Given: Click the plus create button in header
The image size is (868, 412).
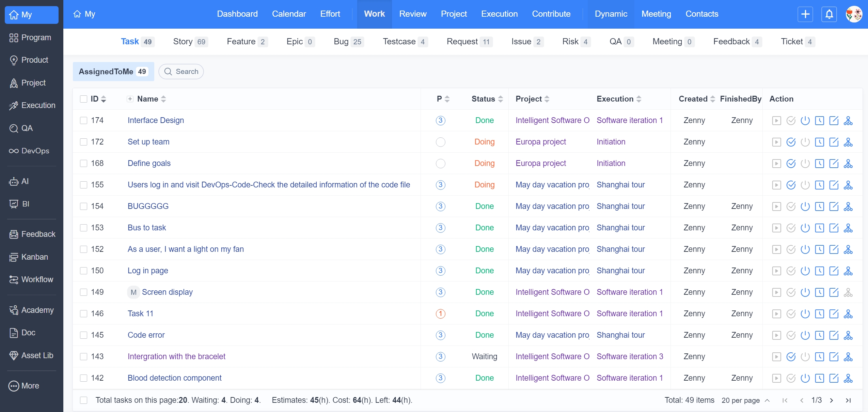Looking at the screenshot, I should click(805, 14).
